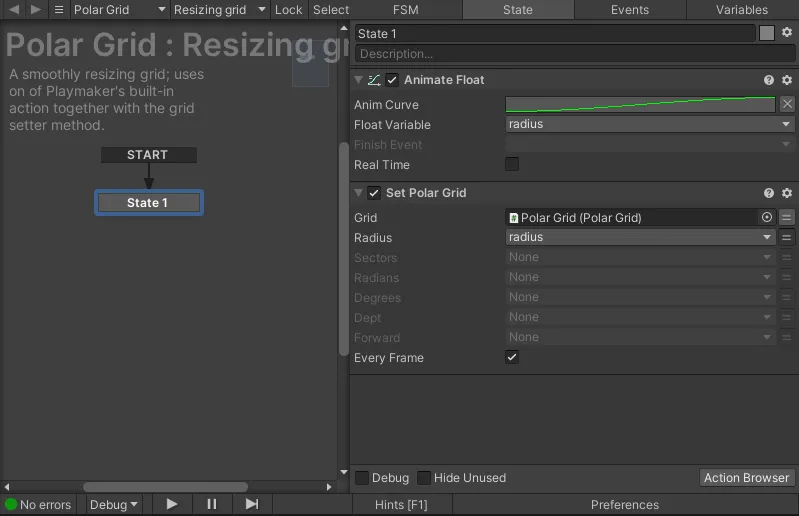Viewport: 799px width, 516px height.
Task: Open Animate Float settings gear
Action: point(787,80)
